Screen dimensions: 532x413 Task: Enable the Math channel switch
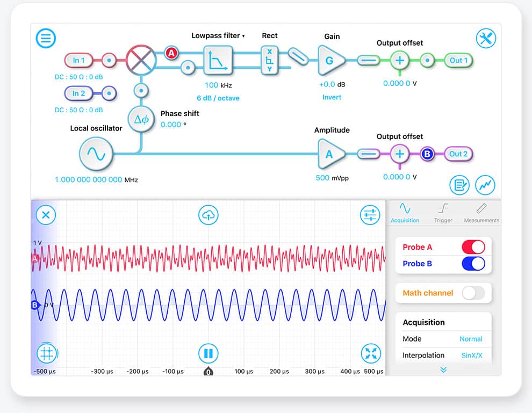[473, 293]
